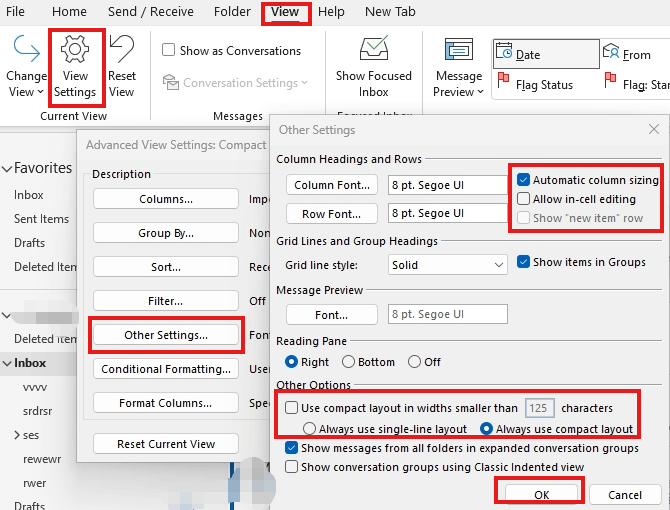Toggle Show as Conversations checkbox
Viewport: 670px width, 510px height.
click(x=168, y=50)
